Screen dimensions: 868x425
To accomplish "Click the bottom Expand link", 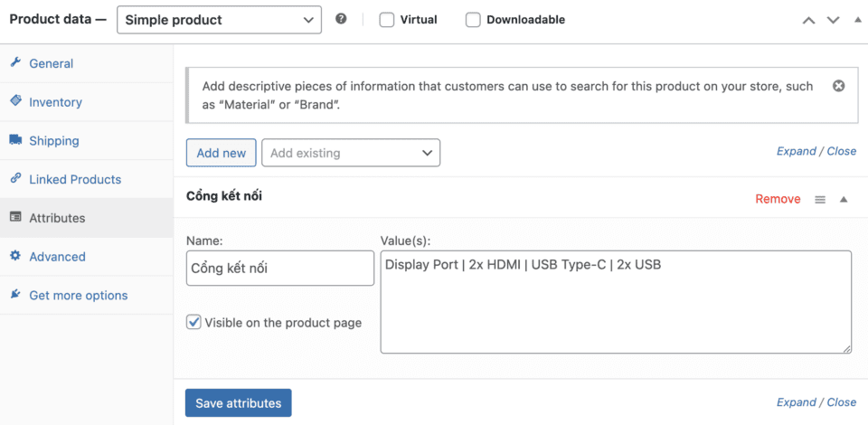I will point(796,402).
